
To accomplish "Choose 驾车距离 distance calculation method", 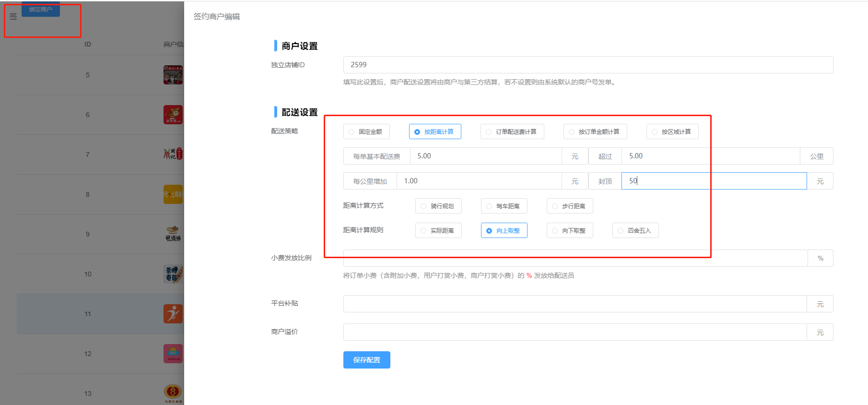I will pos(504,206).
